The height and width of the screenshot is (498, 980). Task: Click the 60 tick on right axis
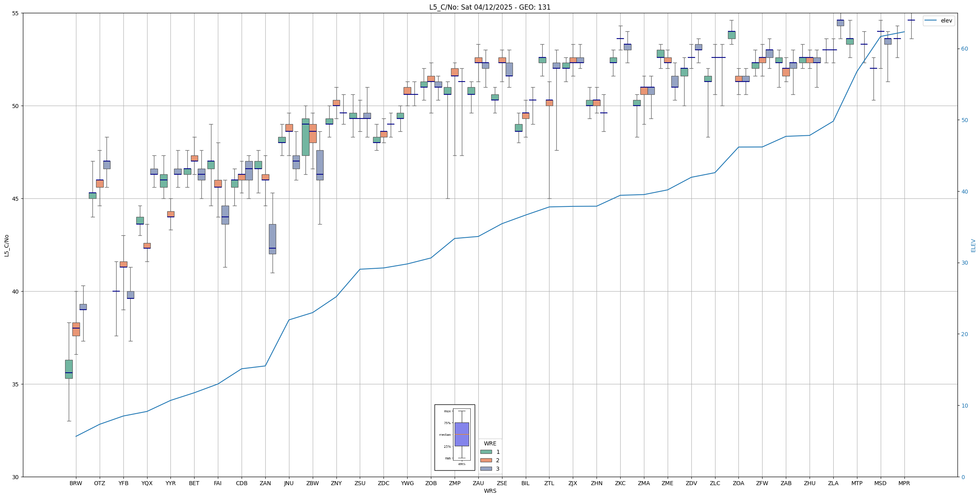(x=965, y=49)
